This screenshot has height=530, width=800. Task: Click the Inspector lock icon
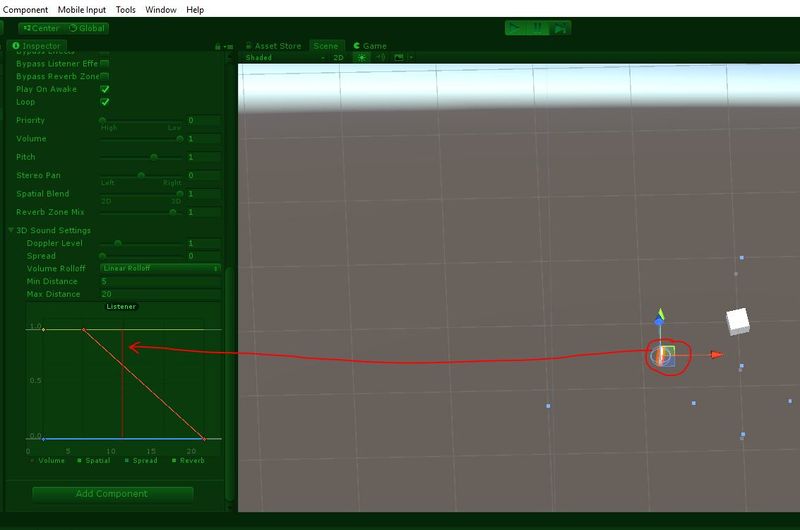217,46
